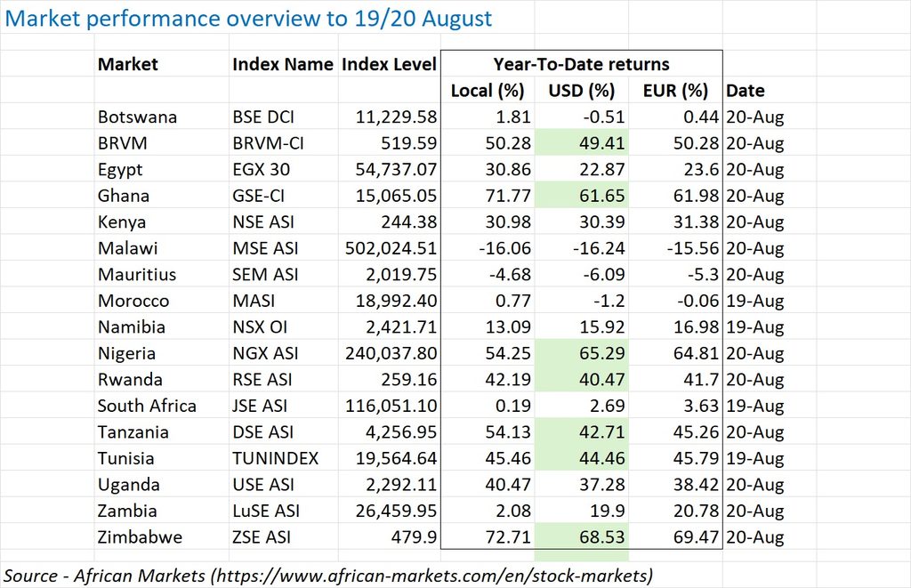The image size is (911, 588).
Task: Click Zimbabwe's EUR return 69.47
Action: coord(675,537)
